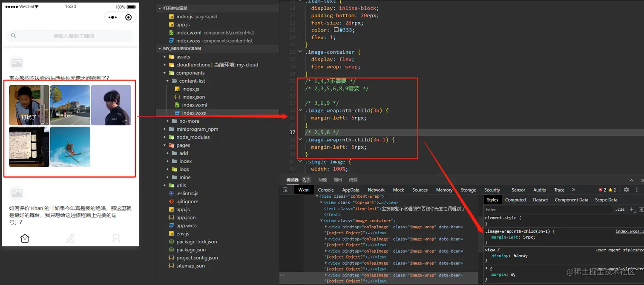Expand the miniprogram_npm folder

pyautogui.click(x=165, y=129)
